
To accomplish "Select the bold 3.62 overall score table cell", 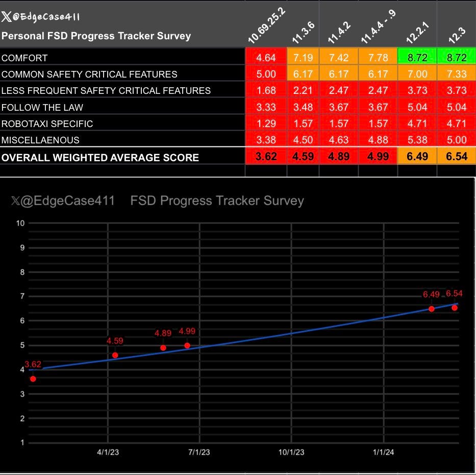I will coord(266,156).
